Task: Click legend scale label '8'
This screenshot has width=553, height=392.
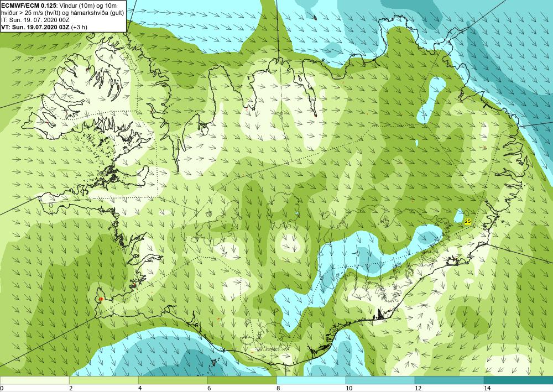Action: click(x=278, y=388)
